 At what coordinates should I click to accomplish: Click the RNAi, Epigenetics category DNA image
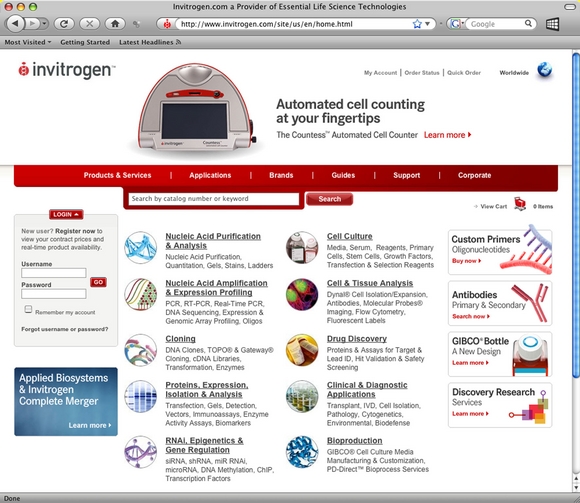click(x=141, y=452)
